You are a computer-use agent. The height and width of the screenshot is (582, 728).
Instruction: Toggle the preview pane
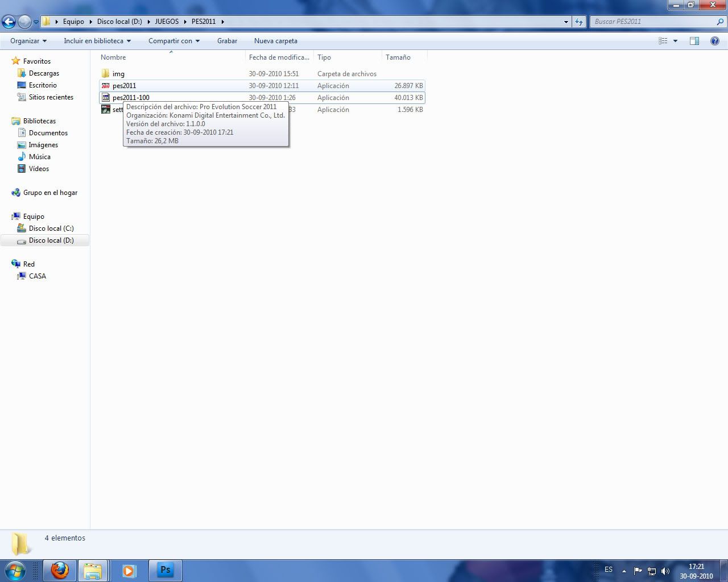click(x=694, y=41)
